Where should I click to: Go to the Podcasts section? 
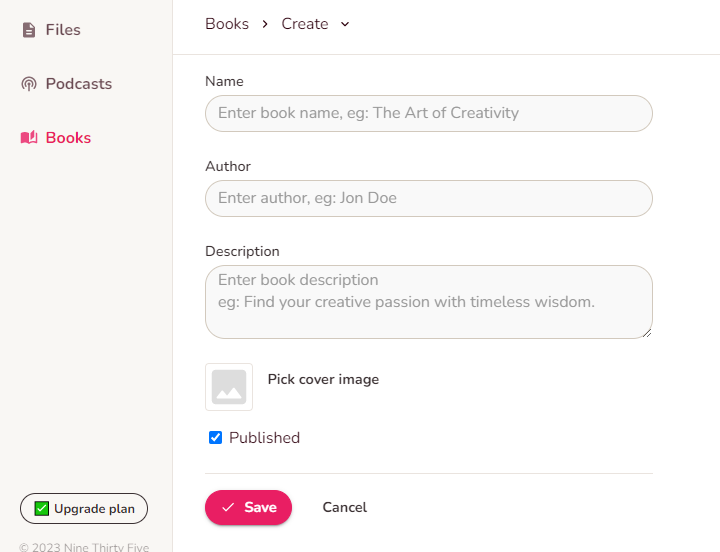tap(78, 84)
